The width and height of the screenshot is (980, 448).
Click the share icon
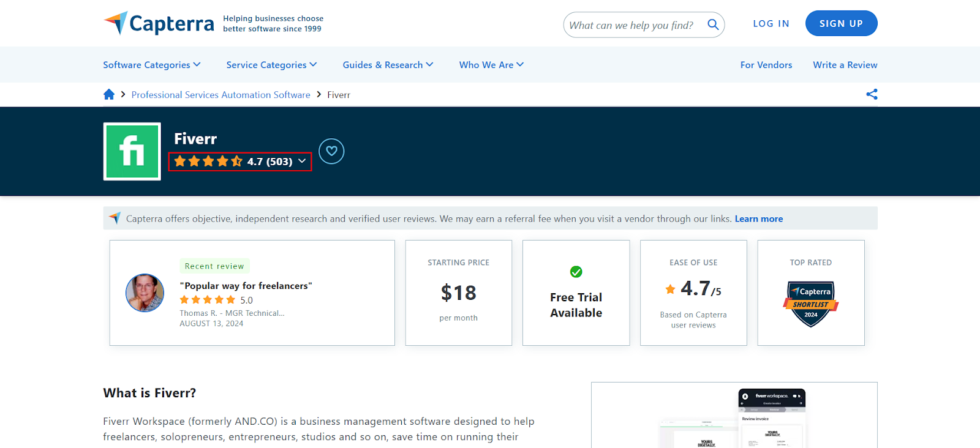[x=872, y=94]
